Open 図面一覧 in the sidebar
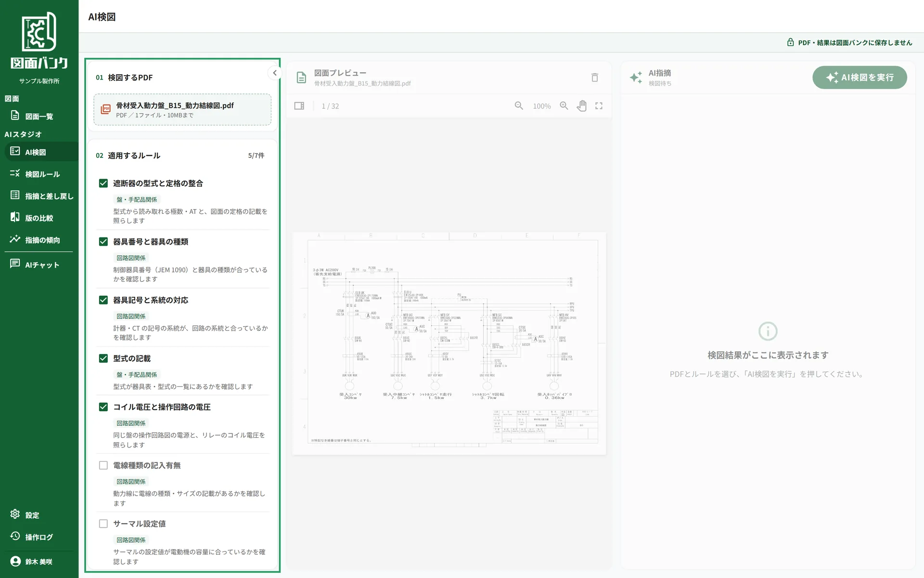The width and height of the screenshot is (924, 578). pos(39,116)
